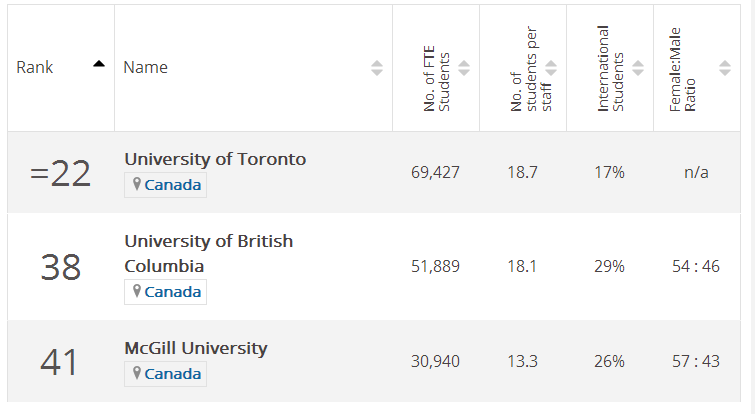Screen dimensions: 755x414
Task: Sort by International Students arrows
Action: point(638,68)
